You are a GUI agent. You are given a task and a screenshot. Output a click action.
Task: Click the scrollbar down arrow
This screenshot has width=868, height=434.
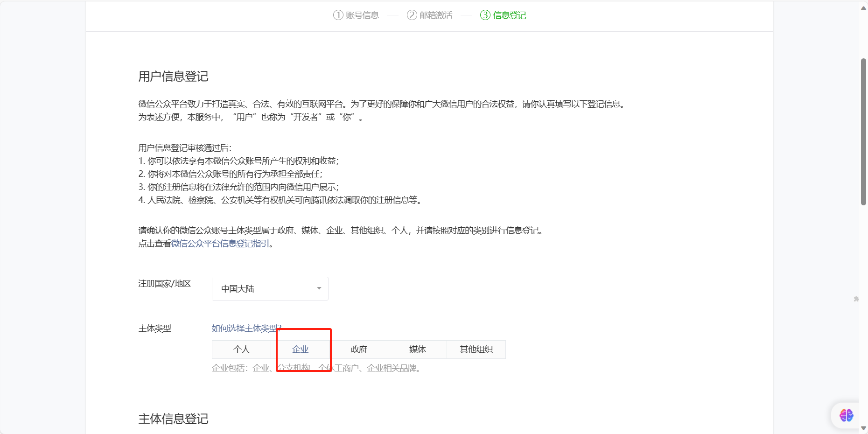863,428
